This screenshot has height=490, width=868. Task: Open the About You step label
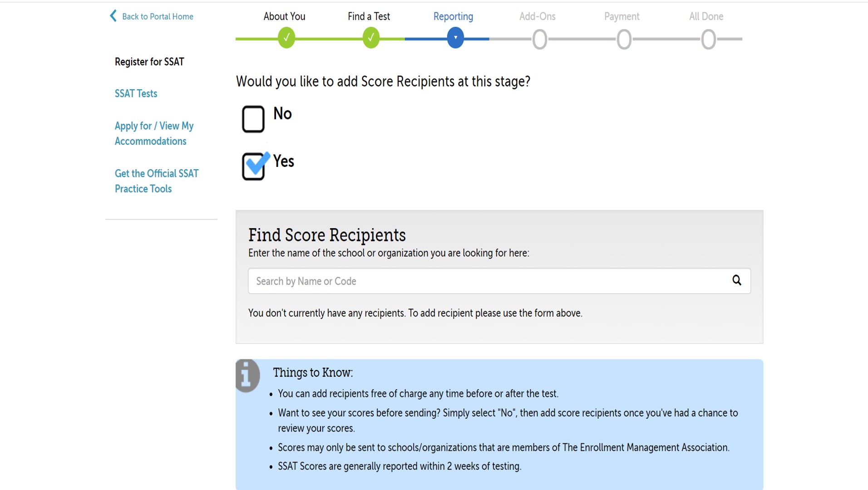pos(284,16)
